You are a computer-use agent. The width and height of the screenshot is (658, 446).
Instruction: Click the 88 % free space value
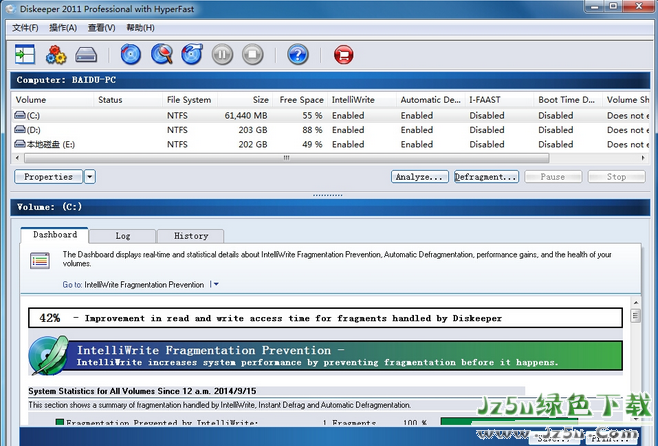tap(312, 130)
